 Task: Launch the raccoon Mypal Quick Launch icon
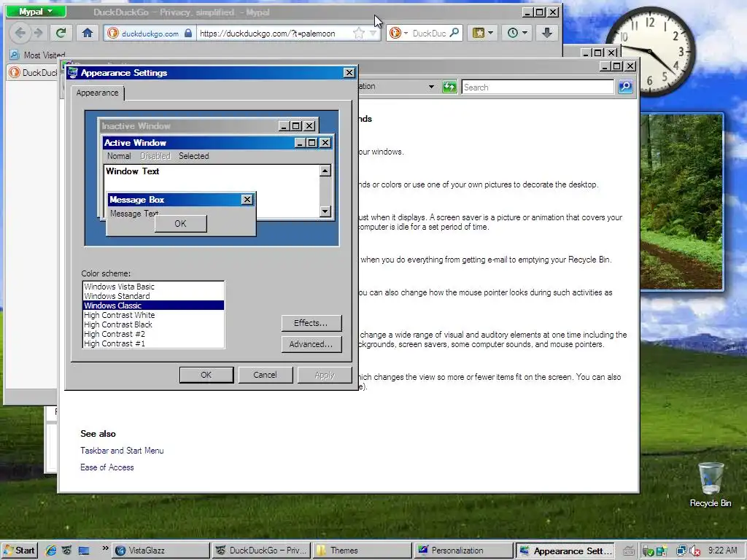pyautogui.click(x=66, y=551)
